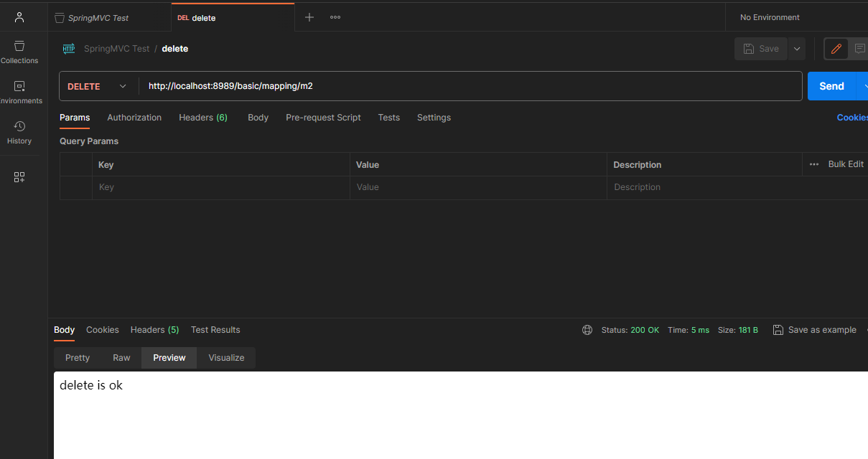Click the Time 5 ms value

(700, 330)
